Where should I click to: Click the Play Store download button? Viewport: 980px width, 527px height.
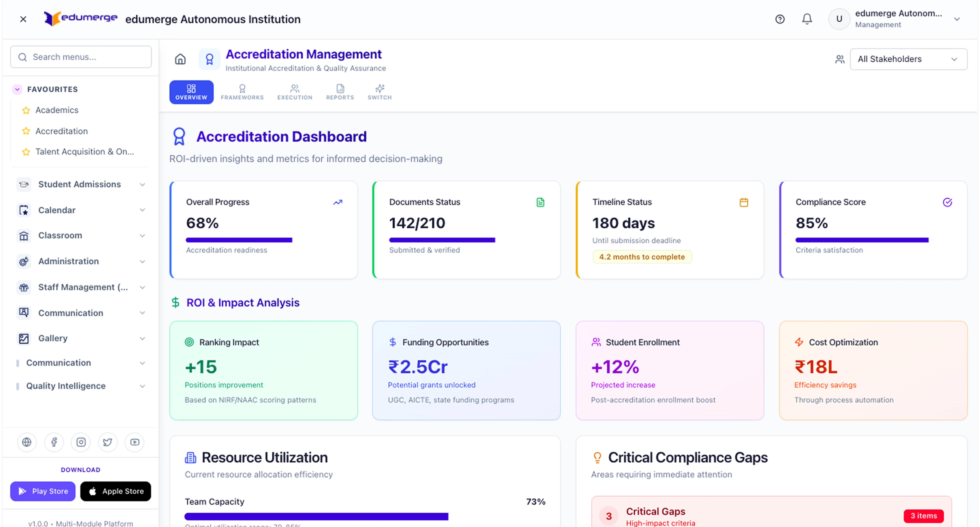tap(43, 491)
